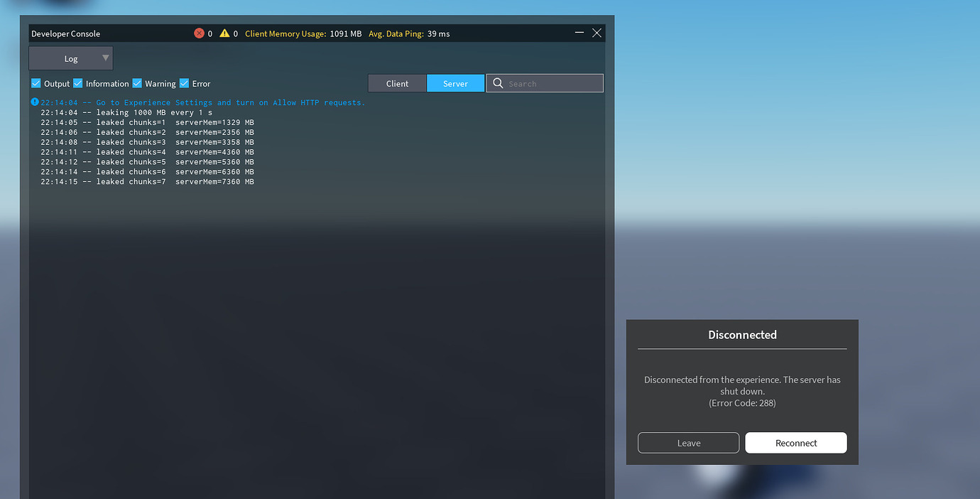Click into the Search field
This screenshot has width=980, height=499.
(x=545, y=83)
